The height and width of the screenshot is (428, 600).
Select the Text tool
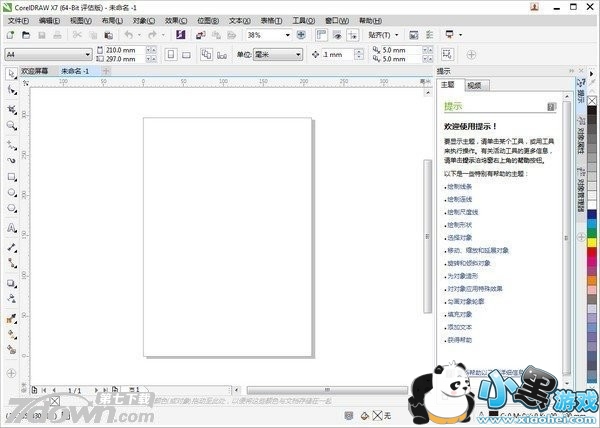[x=11, y=227]
